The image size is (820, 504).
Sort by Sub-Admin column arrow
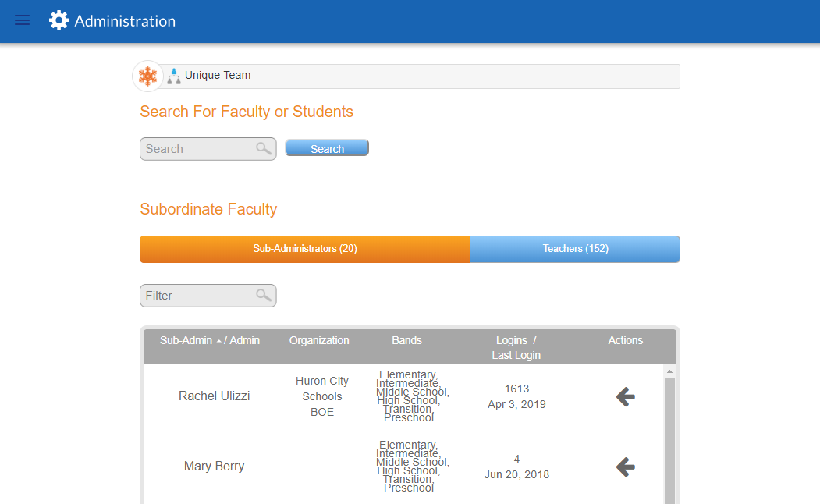[218, 341]
